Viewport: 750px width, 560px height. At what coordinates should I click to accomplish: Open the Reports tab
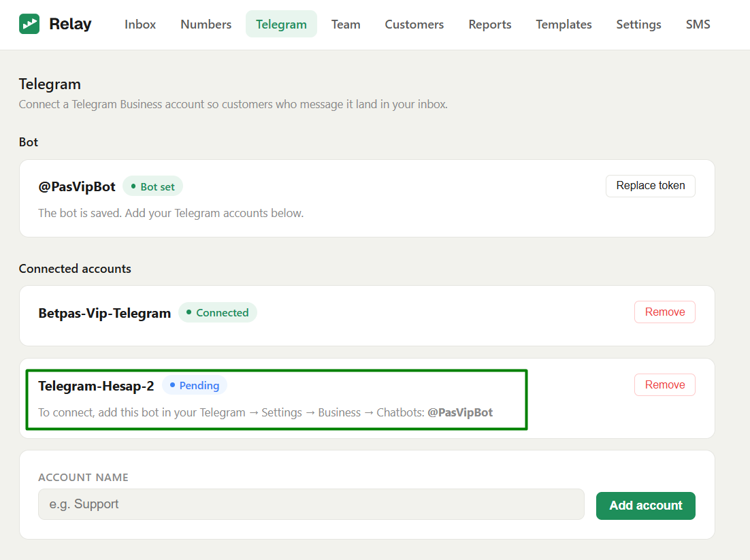coord(490,24)
